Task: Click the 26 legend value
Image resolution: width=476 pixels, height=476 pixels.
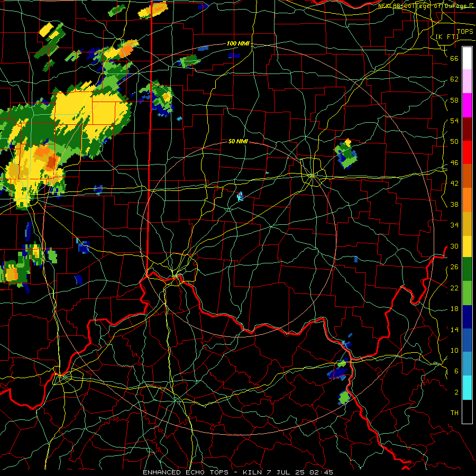Action: (454, 267)
